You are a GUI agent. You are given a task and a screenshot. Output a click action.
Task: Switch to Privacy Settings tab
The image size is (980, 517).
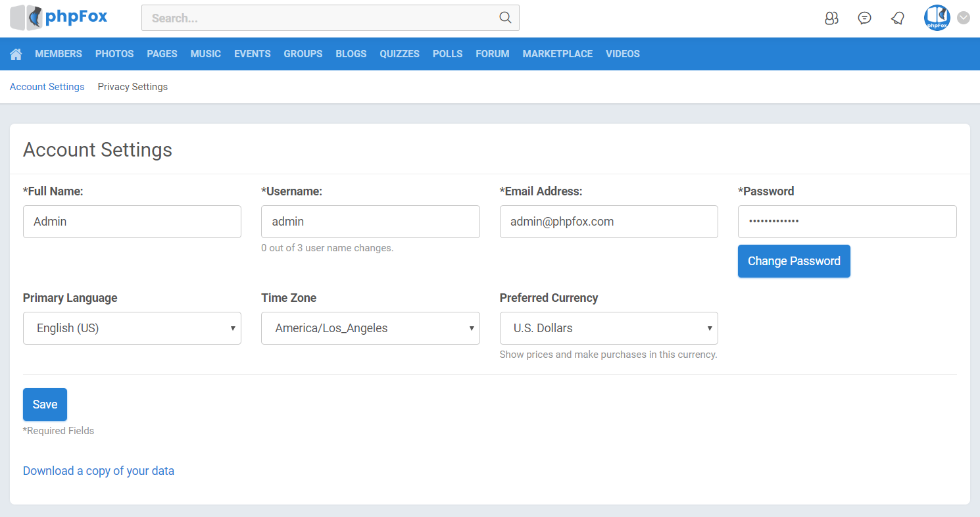(132, 87)
